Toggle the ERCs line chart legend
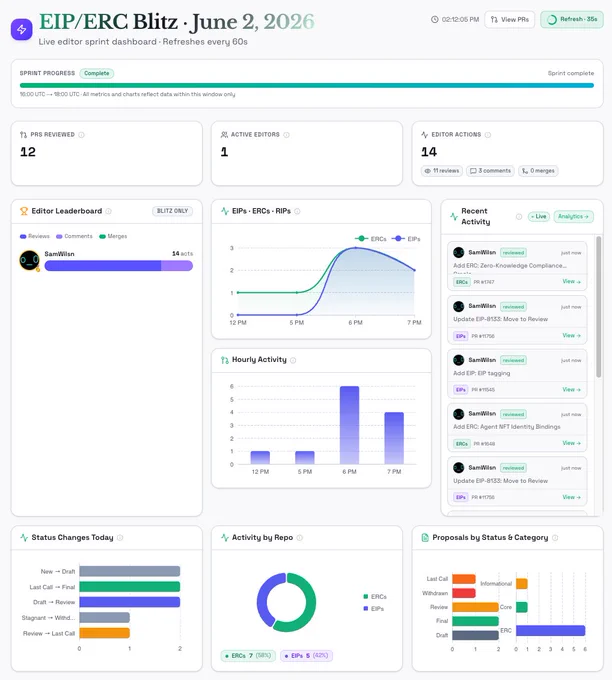 click(x=370, y=239)
